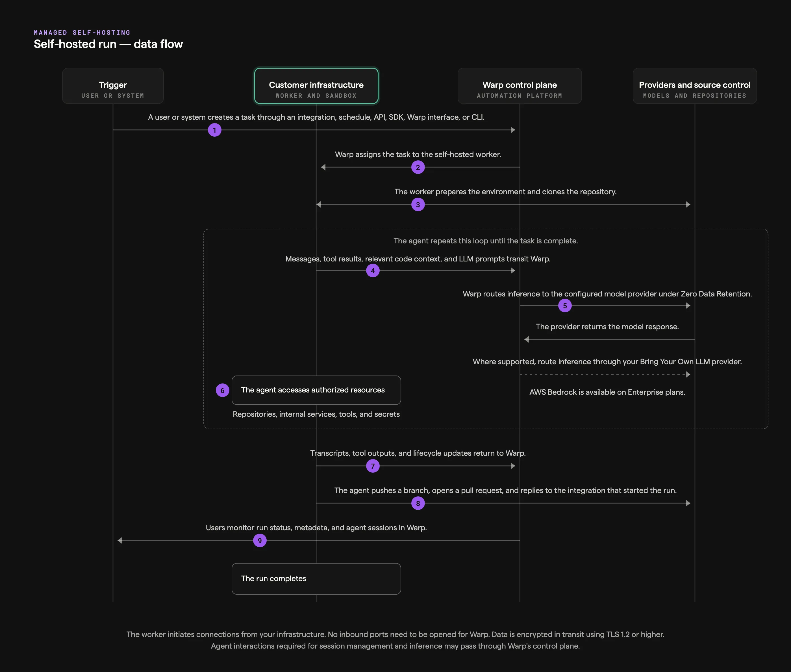Click "Messages, tool results, relevant code context" text
This screenshot has width=791, height=672.
tap(418, 259)
